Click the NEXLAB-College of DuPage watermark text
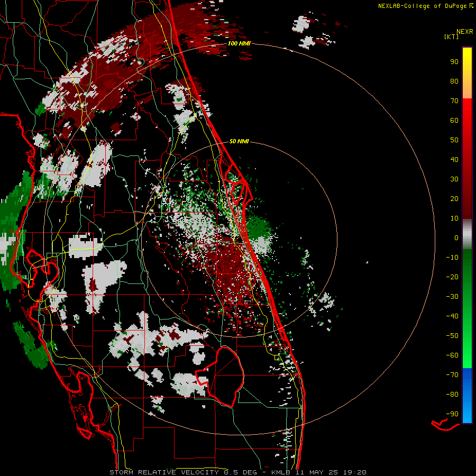The image size is (476, 476). pos(425,6)
